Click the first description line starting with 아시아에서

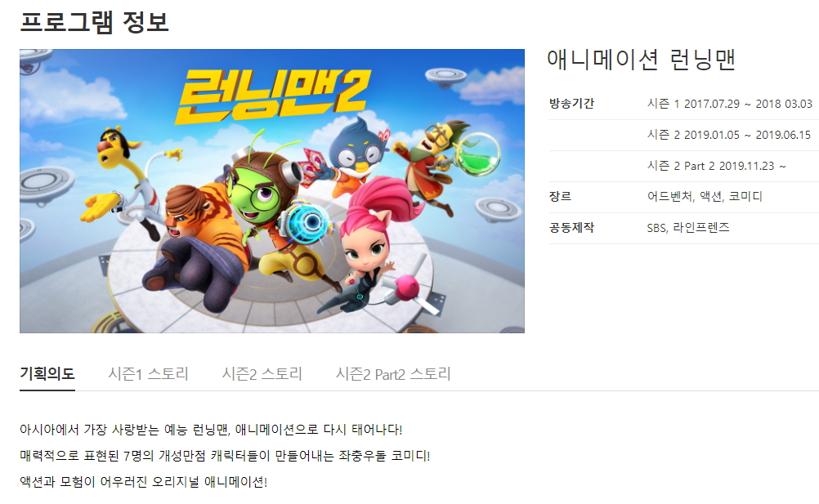tap(211, 430)
